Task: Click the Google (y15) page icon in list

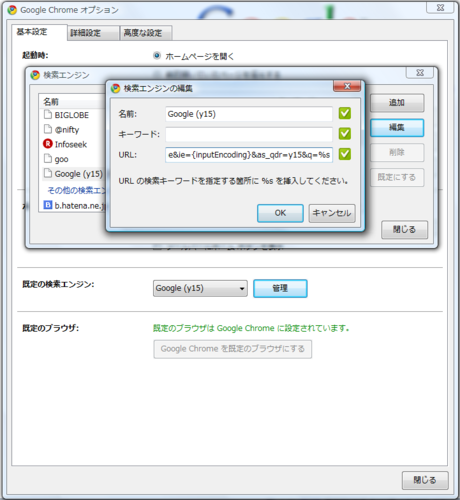Action: click(x=48, y=173)
